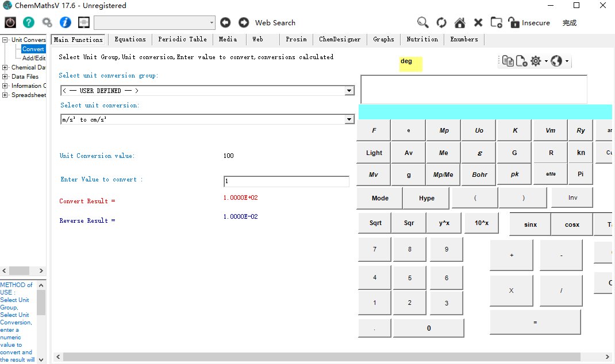Go to home page icon
This screenshot has height=364, width=615.
pos(460,22)
